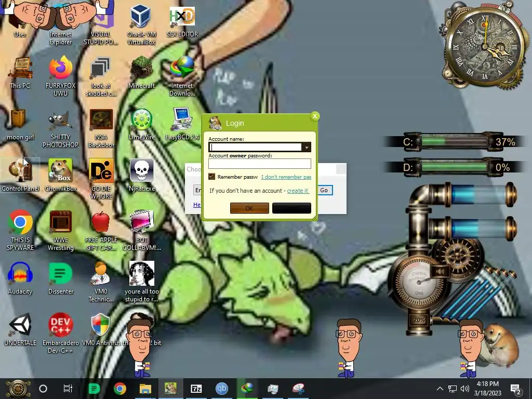Open 7-Zip from the taskbar
The width and height of the screenshot is (532, 399).
coord(196,389)
